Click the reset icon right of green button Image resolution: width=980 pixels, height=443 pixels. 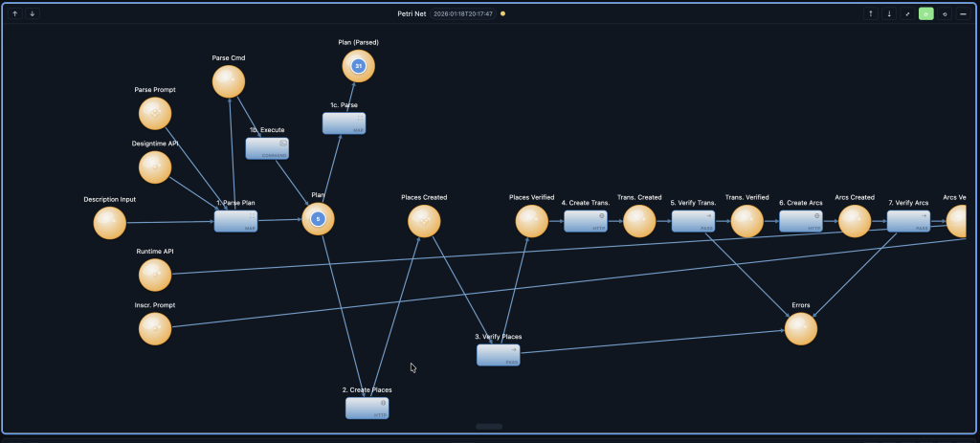[945, 13]
